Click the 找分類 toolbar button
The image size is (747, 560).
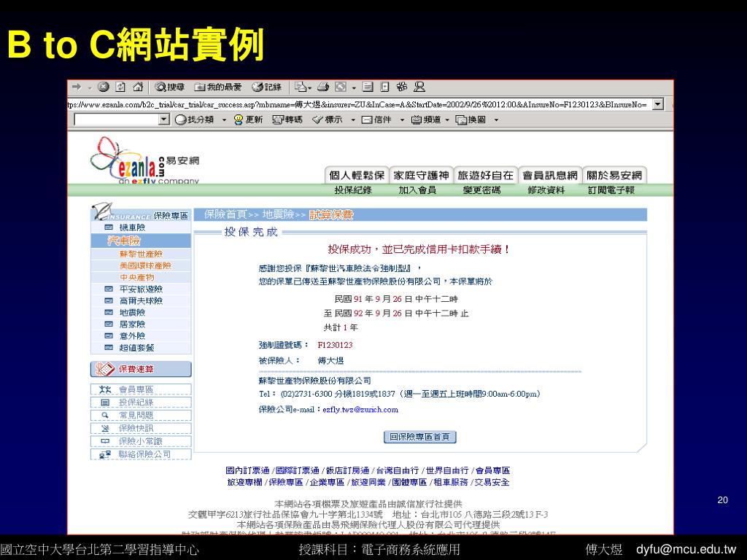tap(194, 120)
